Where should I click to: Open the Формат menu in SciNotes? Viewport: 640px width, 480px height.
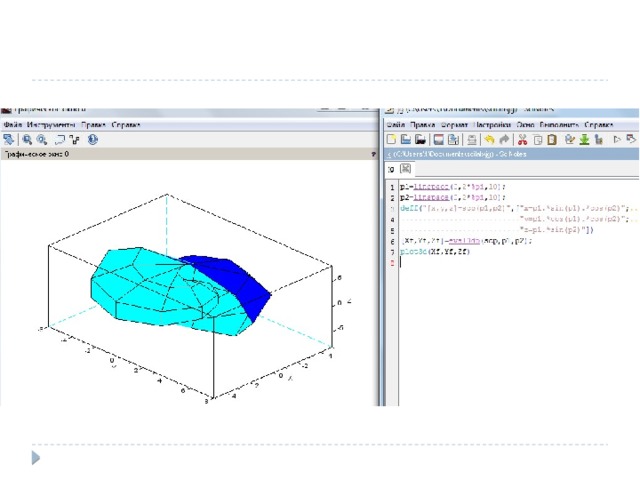455,125
